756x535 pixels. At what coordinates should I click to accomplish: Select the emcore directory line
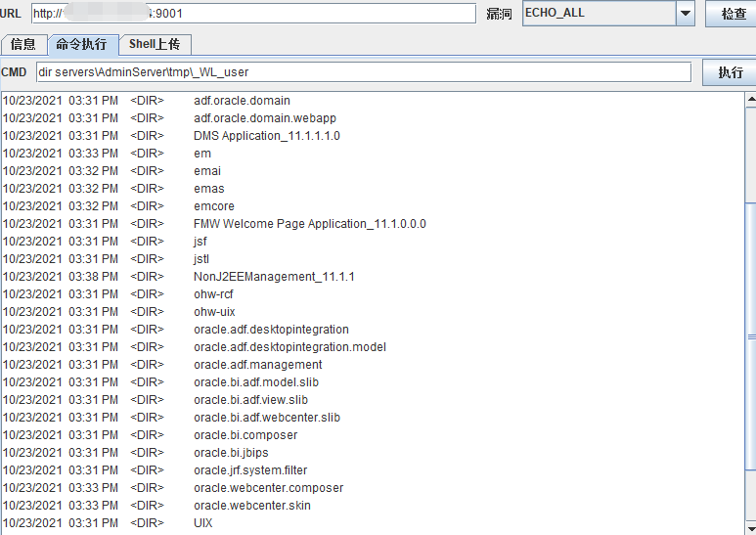click(x=118, y=206)
